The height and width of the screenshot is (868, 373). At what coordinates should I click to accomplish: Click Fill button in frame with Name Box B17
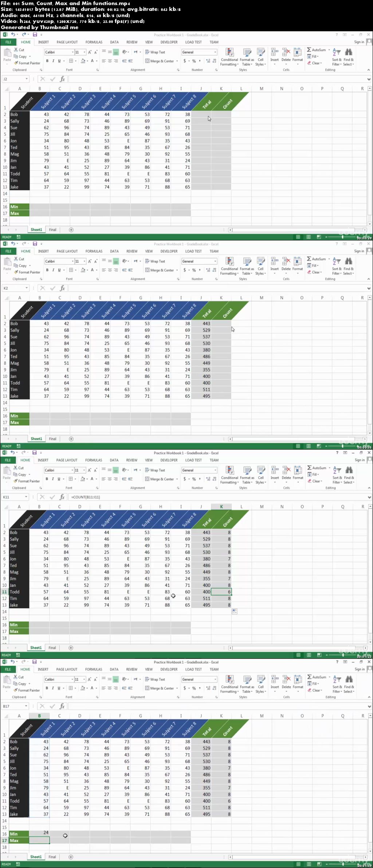click(x=313, y=684)
